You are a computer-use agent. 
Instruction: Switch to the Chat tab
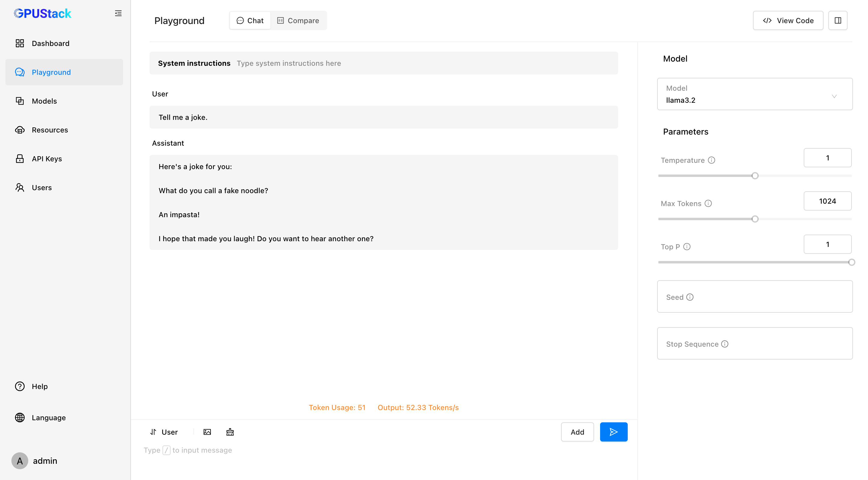point(249,20)
